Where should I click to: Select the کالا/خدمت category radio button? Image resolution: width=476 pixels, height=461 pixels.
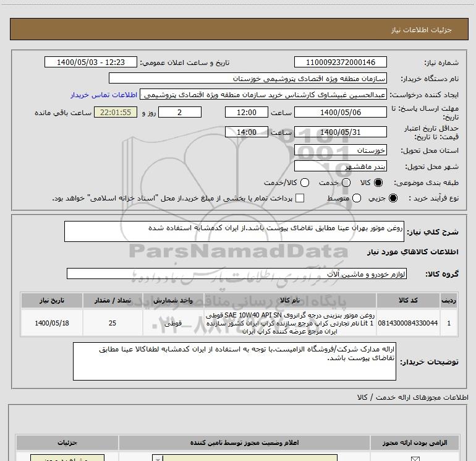pyautogui.click(x=305, y=183)
